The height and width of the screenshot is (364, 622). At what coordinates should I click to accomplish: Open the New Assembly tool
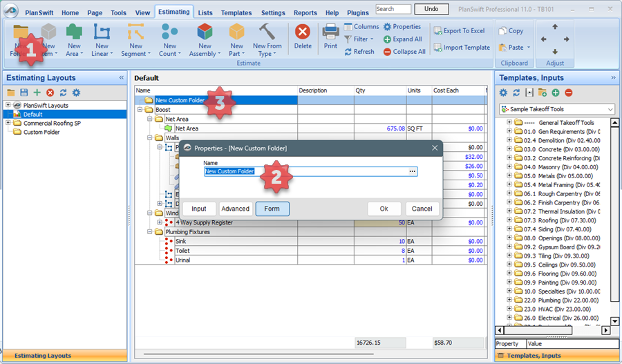205,39
